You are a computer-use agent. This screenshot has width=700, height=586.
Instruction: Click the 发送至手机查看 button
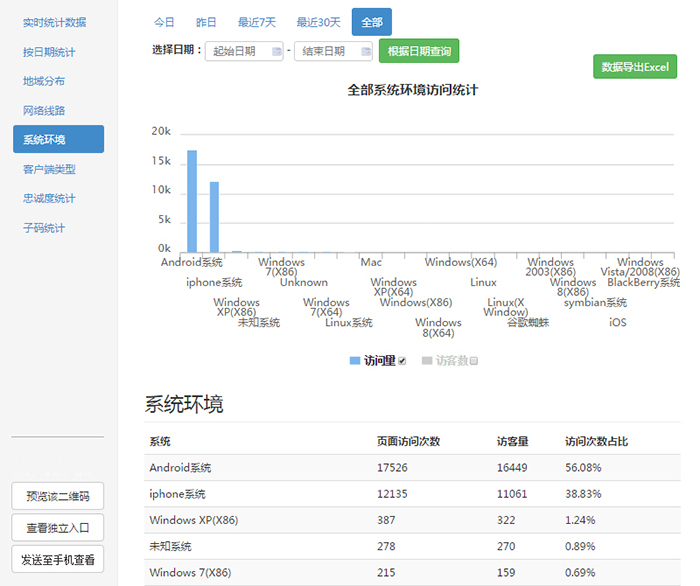[58, 560]
